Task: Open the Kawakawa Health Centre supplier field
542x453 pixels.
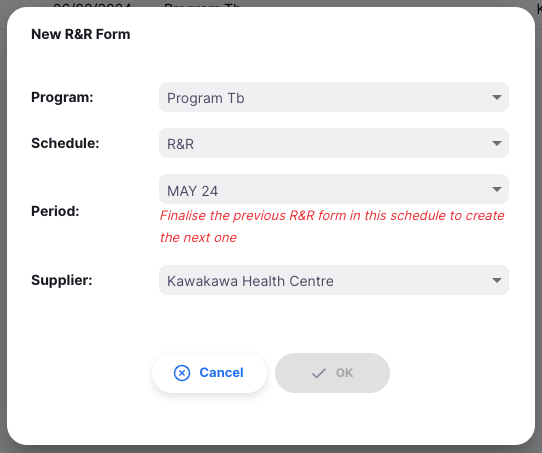Action: click(x=334, y=280)
